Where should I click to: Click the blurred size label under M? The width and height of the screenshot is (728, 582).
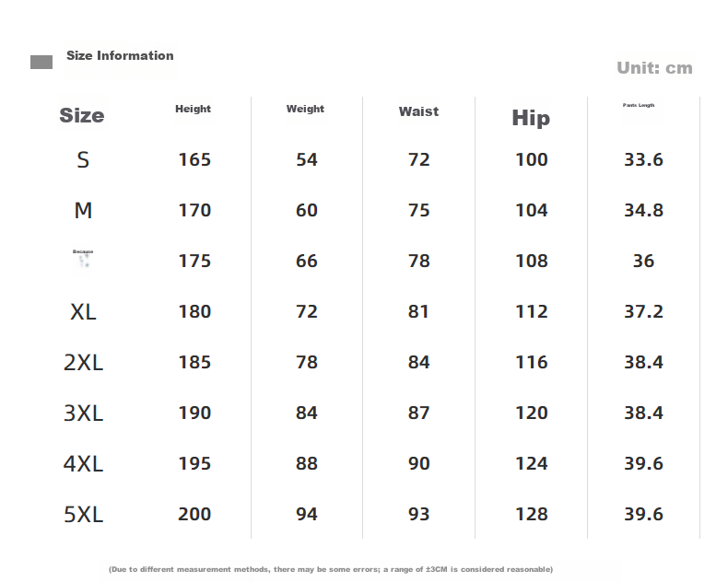tap(83, 259)
